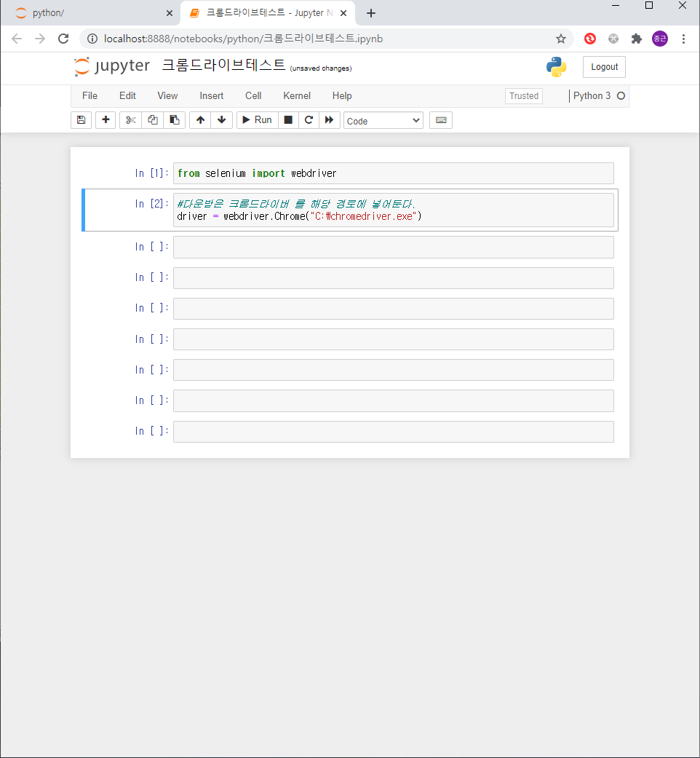Viewport: 700px width, 758px height.
Task: Click the Logout button
Action: [605, 67]
